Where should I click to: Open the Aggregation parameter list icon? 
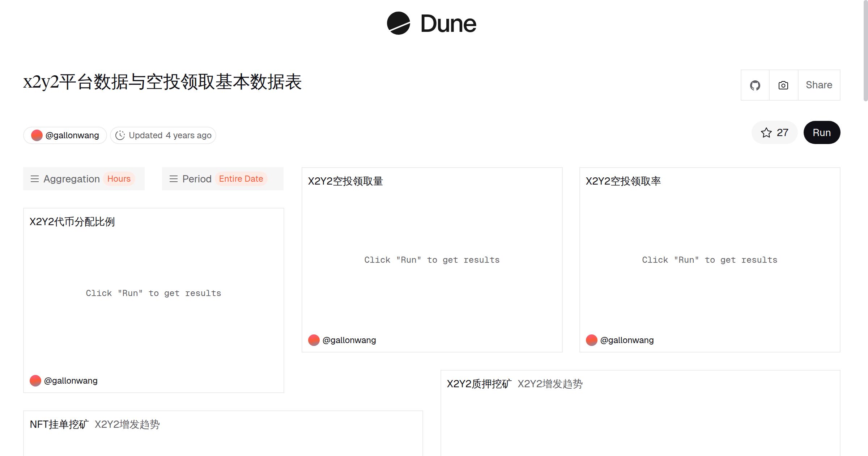(35, 179)
